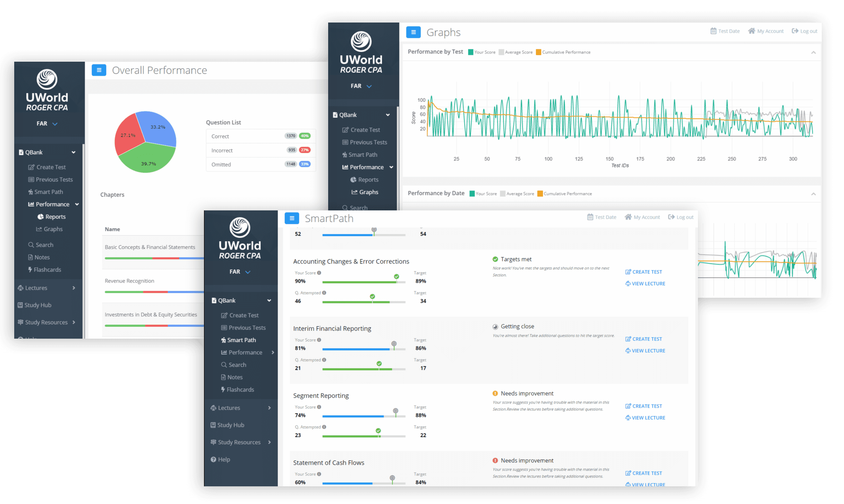This screenshot has width=844, height=504.
Task: Select Study Hub in SmartPath sidebar
Action: tap(227, 425)
